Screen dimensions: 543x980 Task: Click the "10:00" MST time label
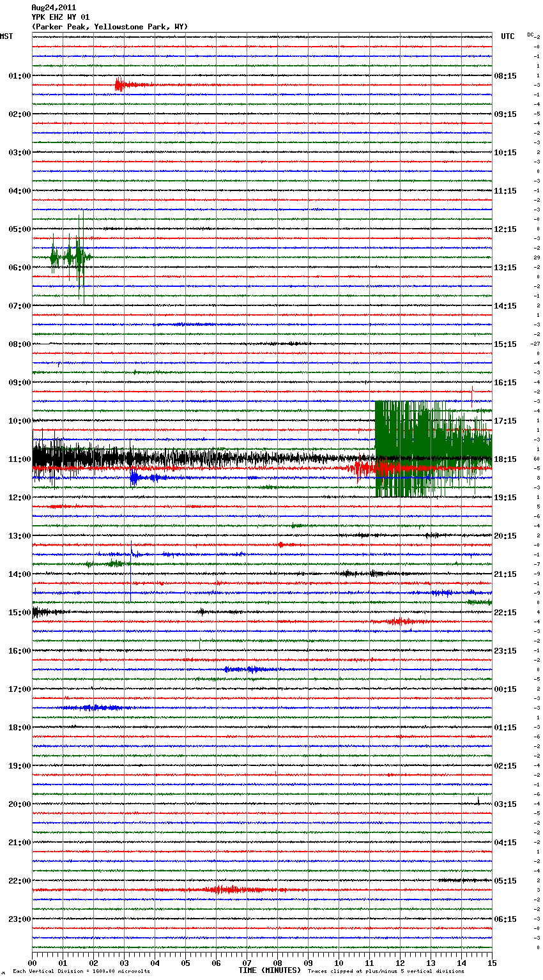[x=19, y=421]
